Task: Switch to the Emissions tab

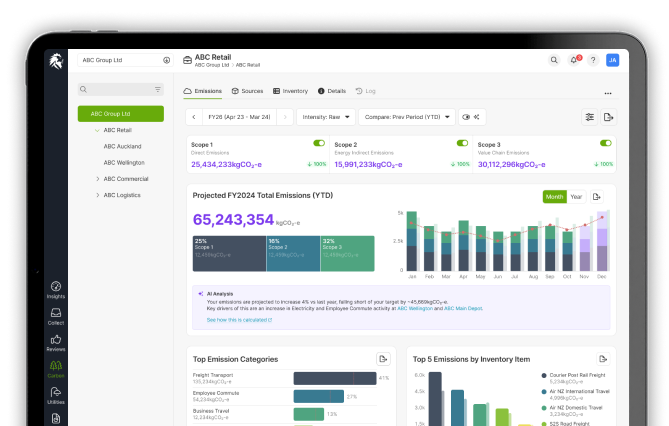Action: point(203,91)
